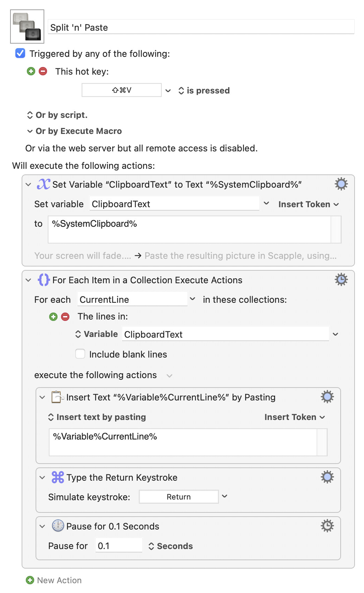Click the hot key ⇧⌘V field
The image size is (364, 593).
tap(122, 90)
